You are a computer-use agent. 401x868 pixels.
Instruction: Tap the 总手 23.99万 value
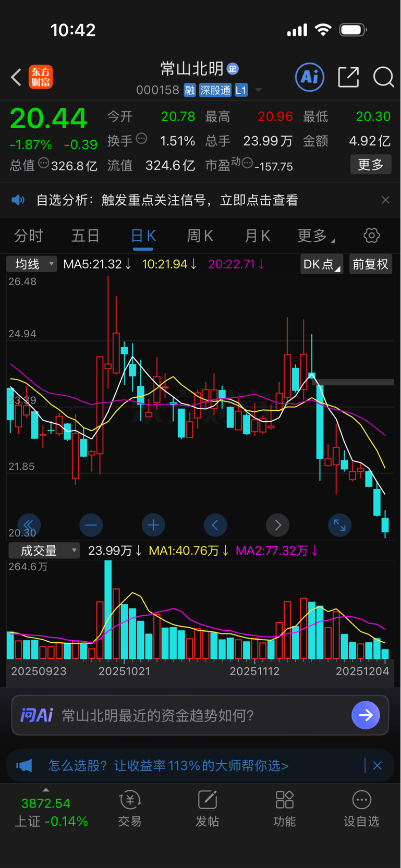pos(268,141)
